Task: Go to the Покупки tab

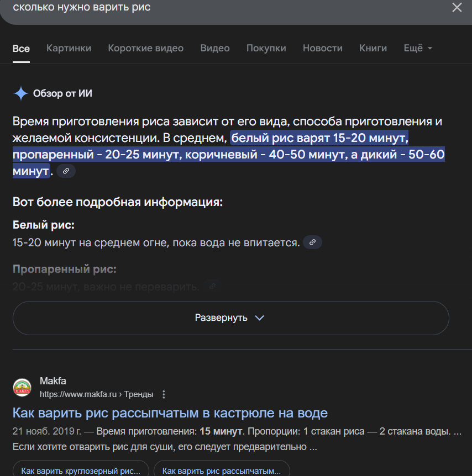Action: [x=266, y=48]
